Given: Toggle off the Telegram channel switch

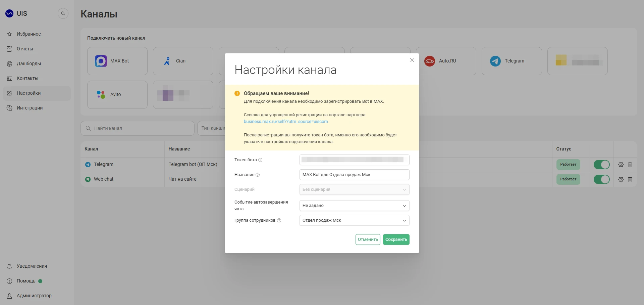Looking at the screenshot, I should click(601, 165).
